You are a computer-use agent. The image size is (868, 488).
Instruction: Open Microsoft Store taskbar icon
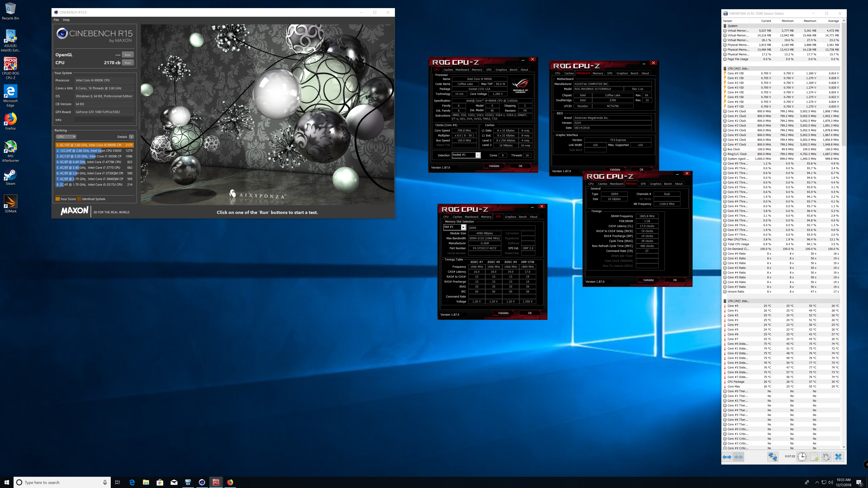point(160,482)
